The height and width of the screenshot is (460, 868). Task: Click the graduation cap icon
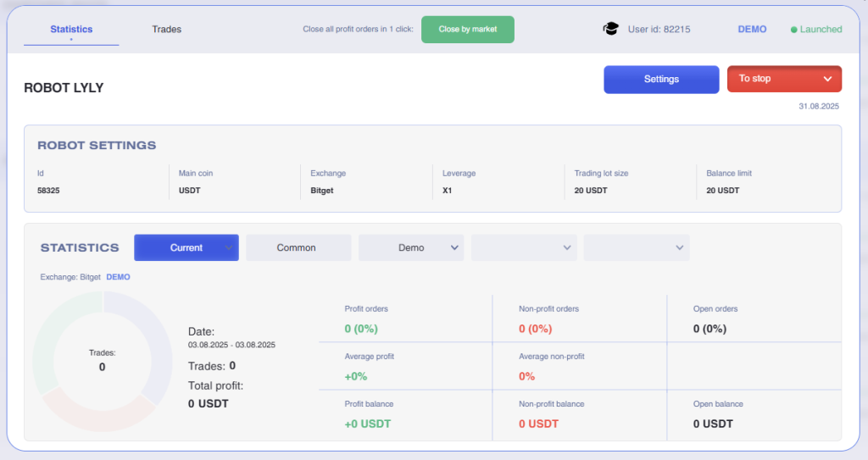610,29
